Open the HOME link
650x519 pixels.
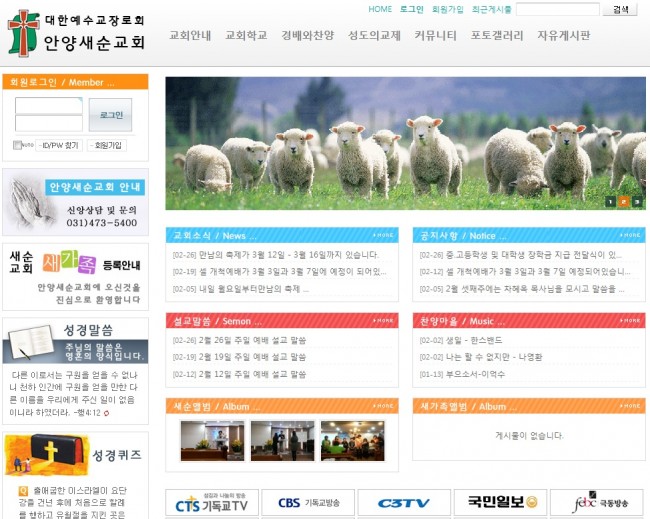pos(380,9)
